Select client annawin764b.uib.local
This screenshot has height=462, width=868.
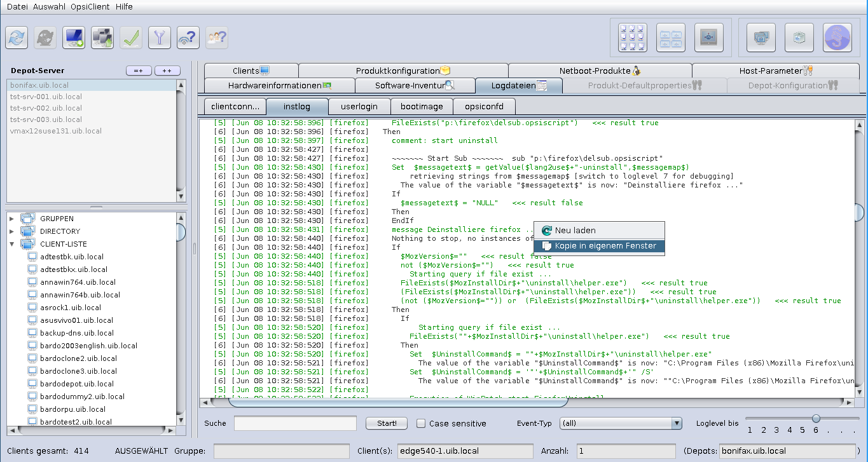click(x=80, y=295)
